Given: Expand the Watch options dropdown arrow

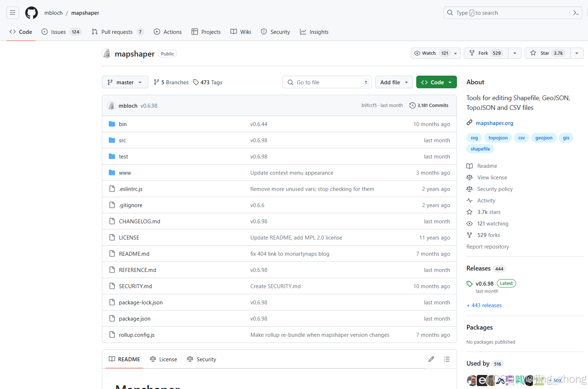Looking at the screenshot, I should (x=455, y=53).
